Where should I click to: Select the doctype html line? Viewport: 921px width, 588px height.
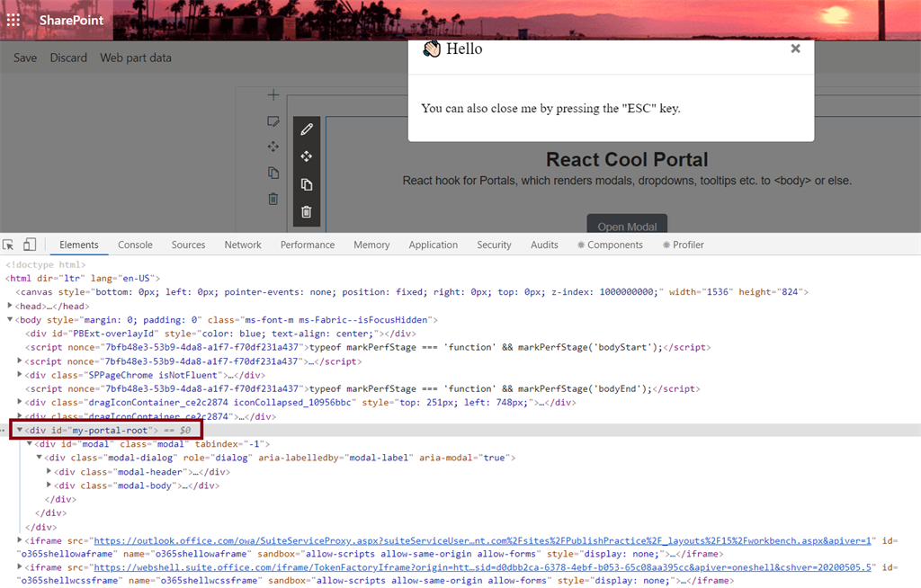pos(46,265)
